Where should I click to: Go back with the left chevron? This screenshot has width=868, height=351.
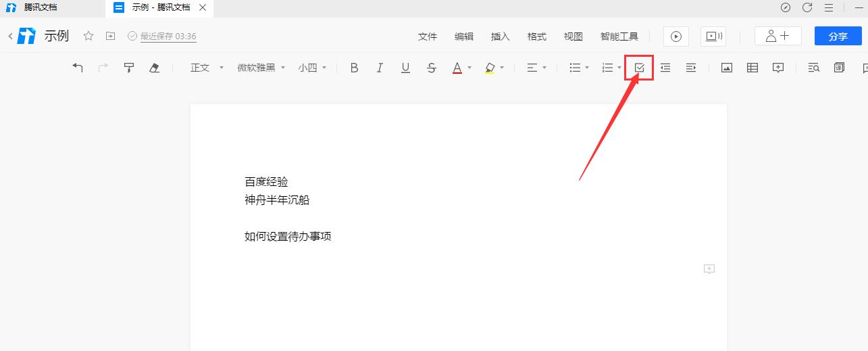[x=10, y=37]
